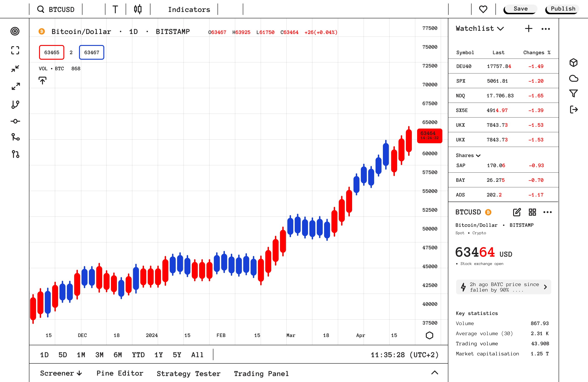Click the Save button
The height and width of the screenshot is (382, 588).
click(x=520, y=9)
